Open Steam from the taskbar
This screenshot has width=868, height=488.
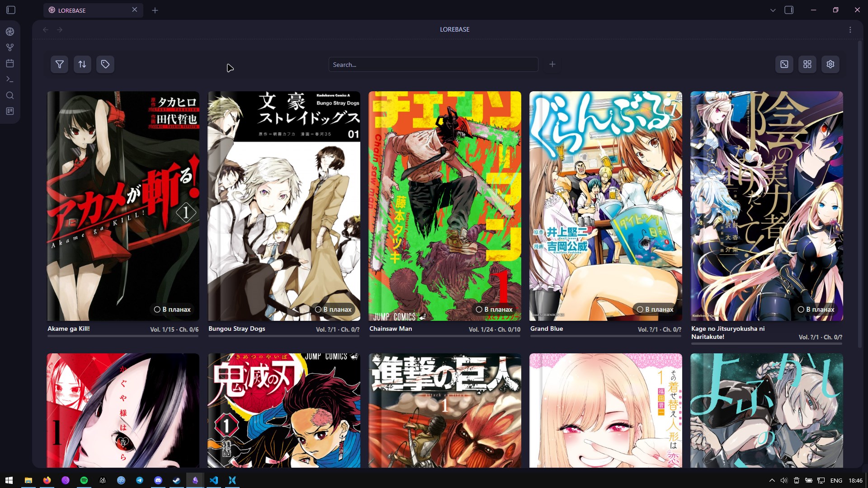(177, 480)
